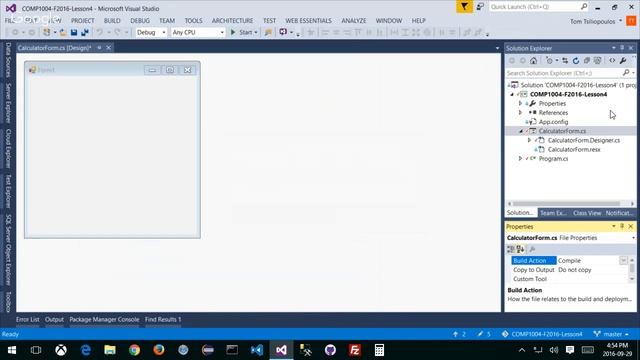Switch to the Team Explorer tab

coord(553,213)
